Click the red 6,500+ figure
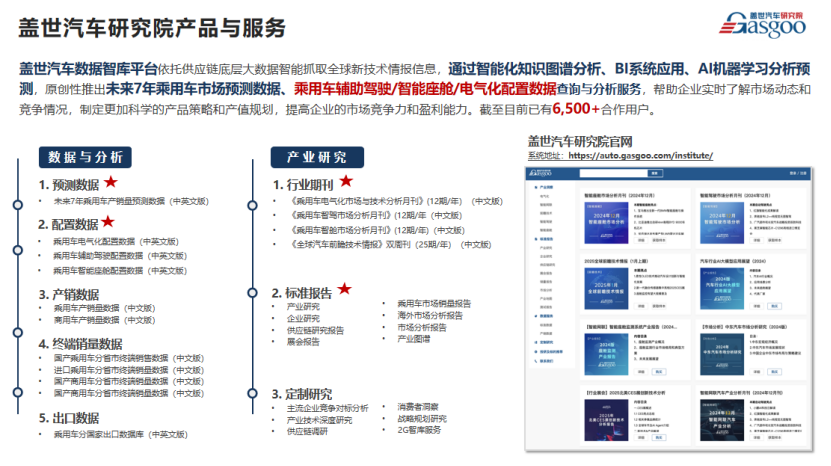Screen dimensions: 831x466 tap(576, 109)
